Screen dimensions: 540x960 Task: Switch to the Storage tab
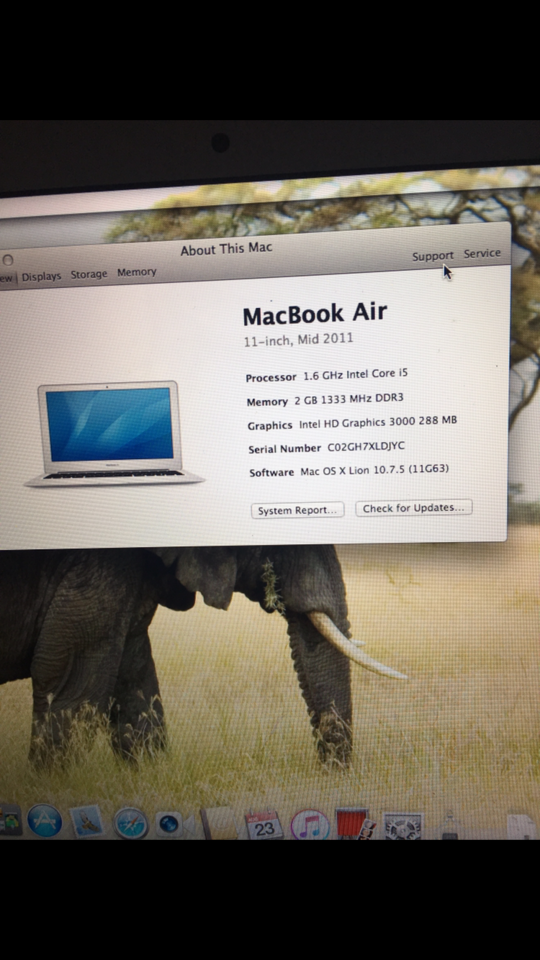click(89, 274)
